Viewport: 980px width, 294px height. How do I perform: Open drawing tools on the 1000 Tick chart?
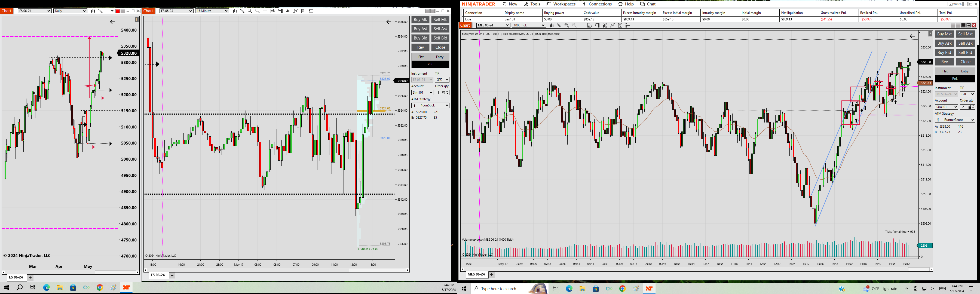[x=559, y=26]
